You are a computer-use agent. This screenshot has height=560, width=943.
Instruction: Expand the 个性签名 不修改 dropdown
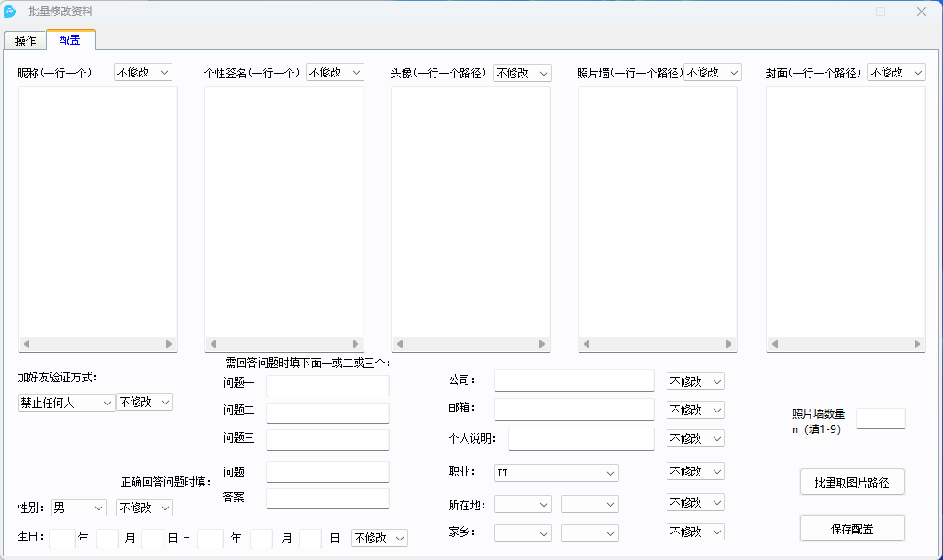pyautogui.click(x=334, y=72)
